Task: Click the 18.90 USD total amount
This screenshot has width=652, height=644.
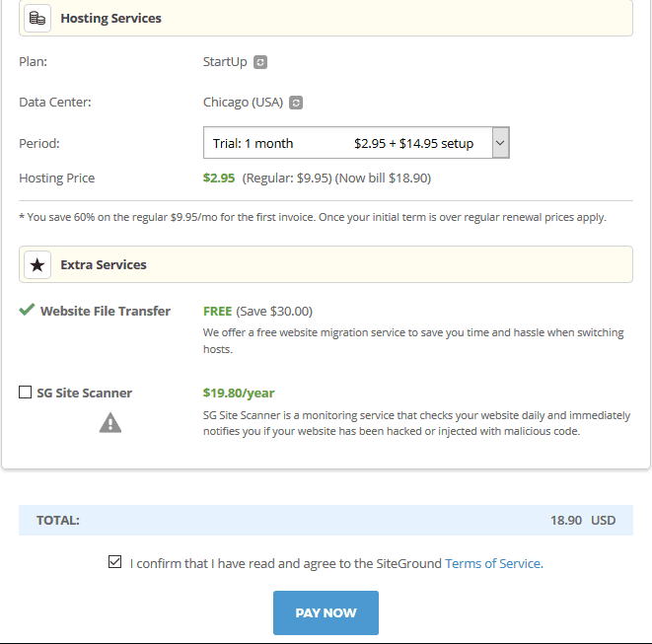Action: (x=582, y=520)
